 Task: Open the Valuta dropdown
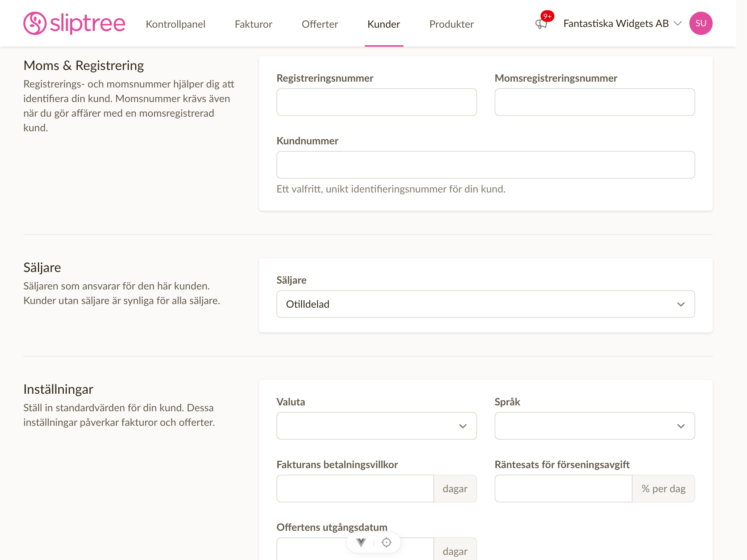pos(376,426)
